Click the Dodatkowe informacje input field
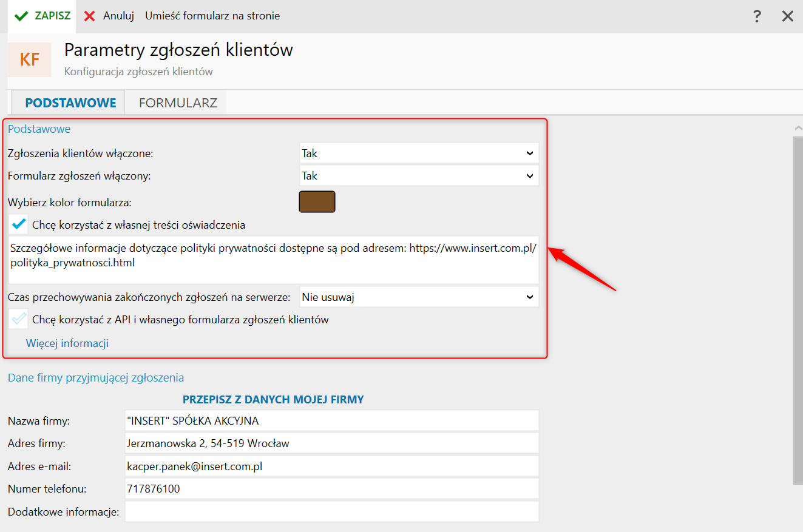This screenshot has width=803, height=532. point(332,511)
